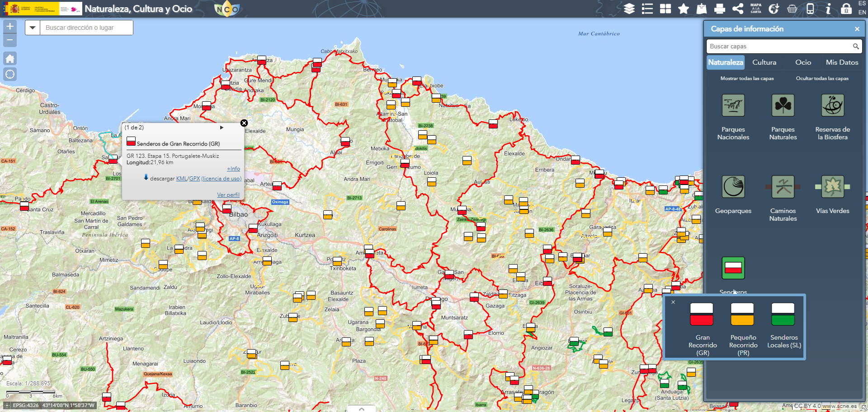Open the layers list icon in toolbar

tap(629, 9)
